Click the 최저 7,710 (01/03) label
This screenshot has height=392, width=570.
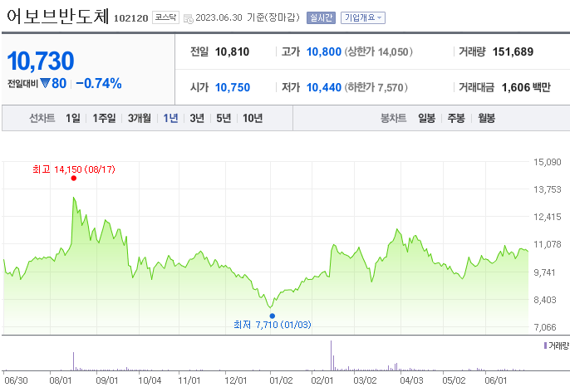[x=273, y=325]
